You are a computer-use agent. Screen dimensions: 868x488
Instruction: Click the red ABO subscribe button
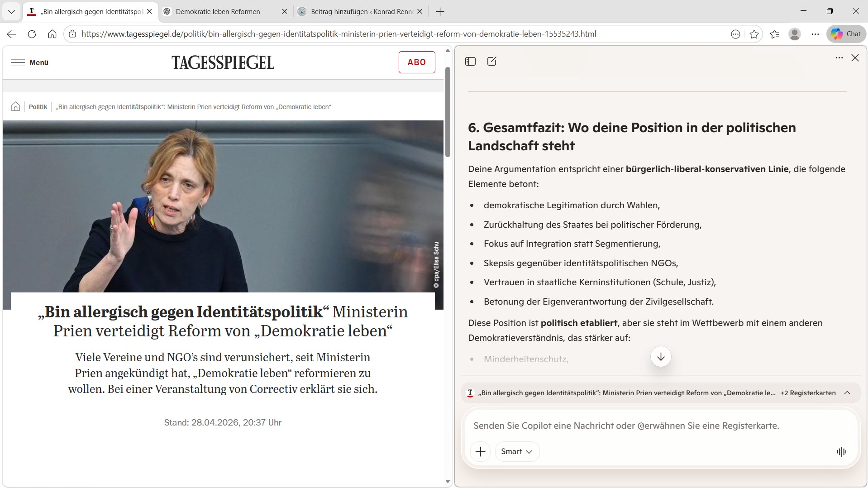416,62
